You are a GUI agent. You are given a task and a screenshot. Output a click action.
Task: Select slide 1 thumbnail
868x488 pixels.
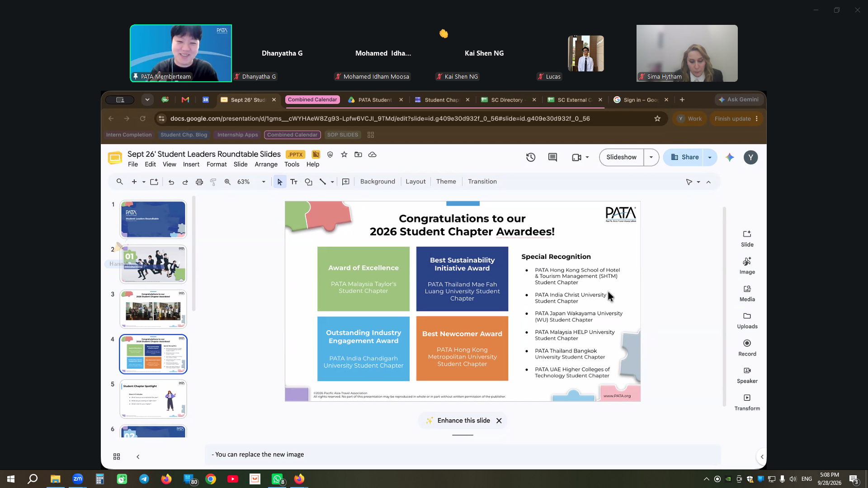click(153, 220)
